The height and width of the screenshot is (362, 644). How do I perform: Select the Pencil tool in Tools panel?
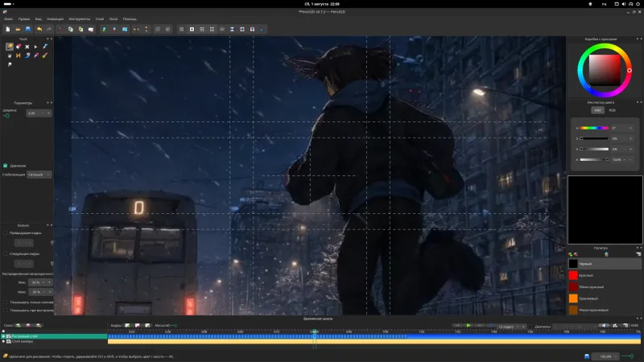(x=9, y=47)
